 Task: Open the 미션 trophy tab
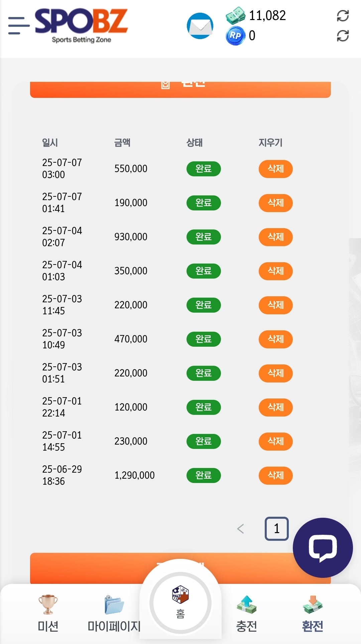click(x=48, y=613)
